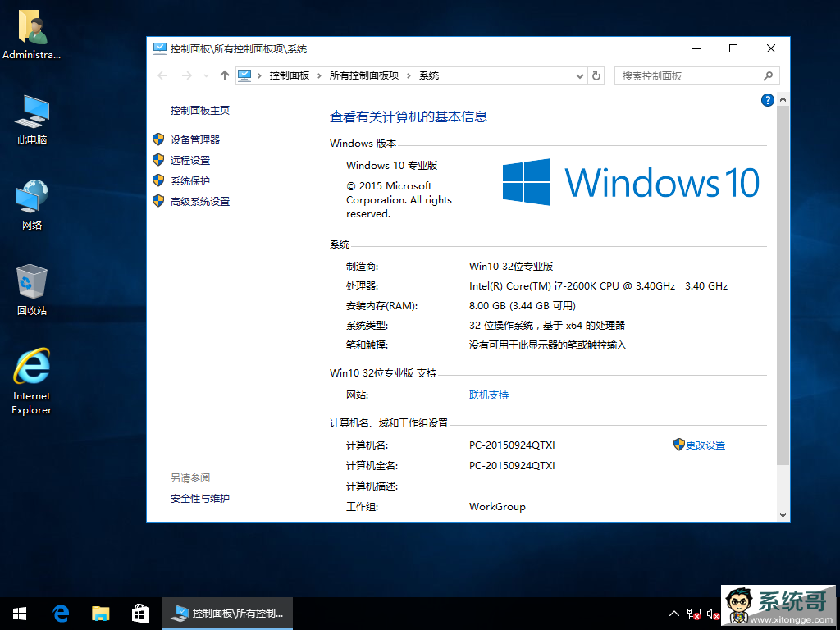Open help with the question mark icon
This screenshot has height=630, width=840.
coord(768,99)
